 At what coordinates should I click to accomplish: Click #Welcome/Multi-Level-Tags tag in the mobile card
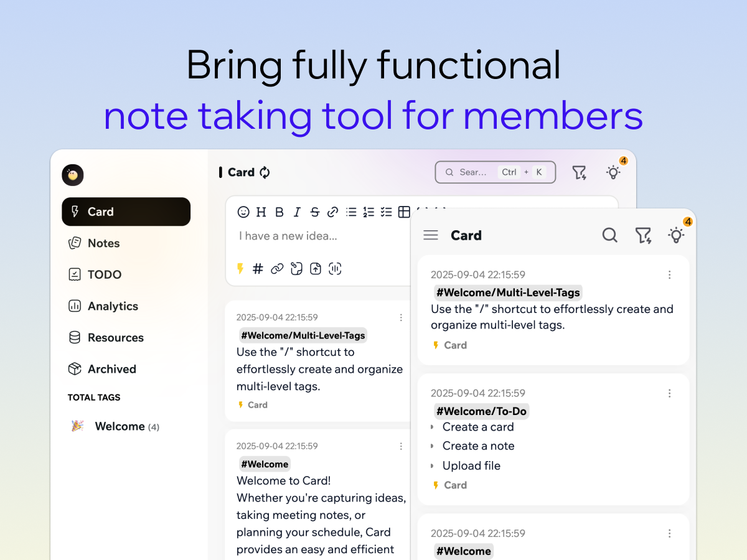pos(508,292)
